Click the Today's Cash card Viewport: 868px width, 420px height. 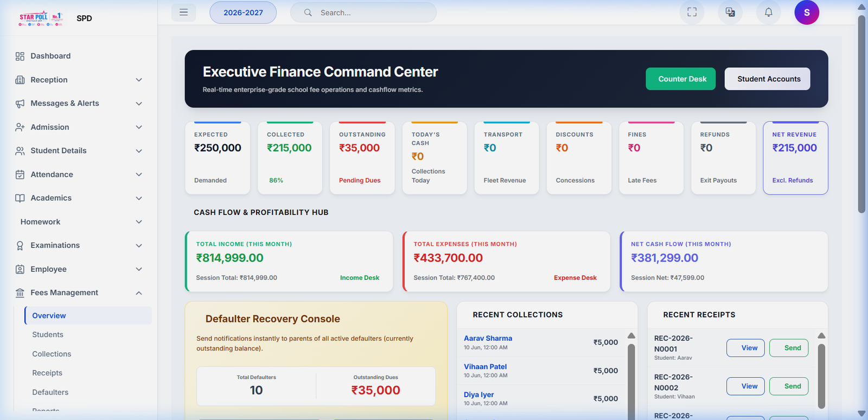[435, 158]
